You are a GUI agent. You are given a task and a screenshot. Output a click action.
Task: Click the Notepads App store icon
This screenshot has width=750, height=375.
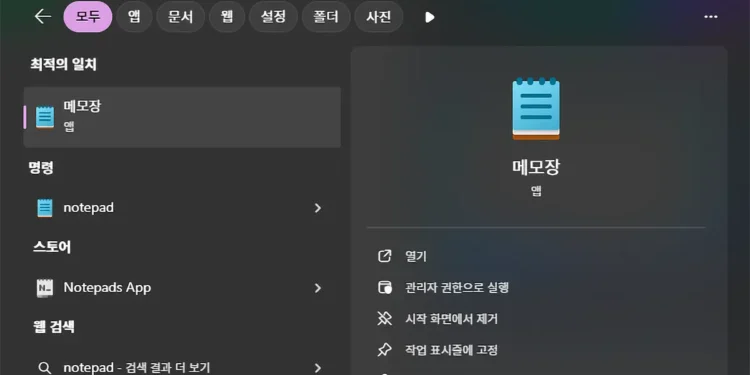(x=45, y=288)
